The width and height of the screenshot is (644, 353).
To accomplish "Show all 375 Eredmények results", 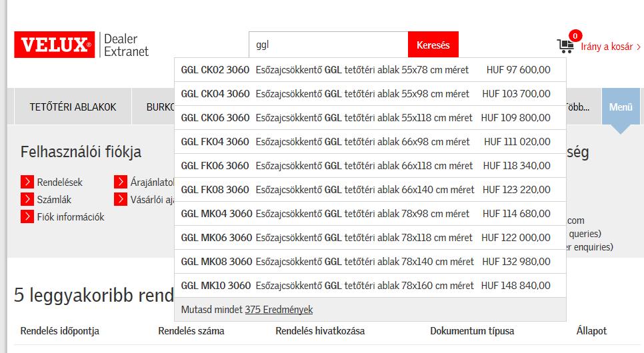I will (279, 310).
